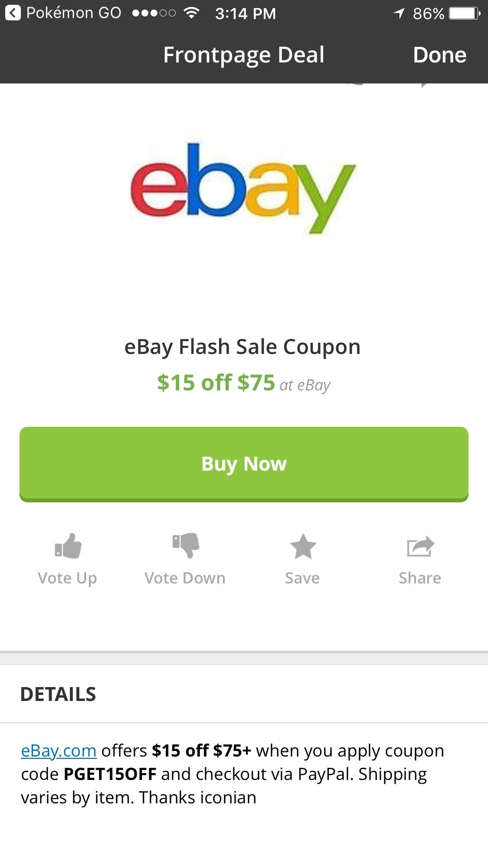Tap the Vote Up label

67,578
